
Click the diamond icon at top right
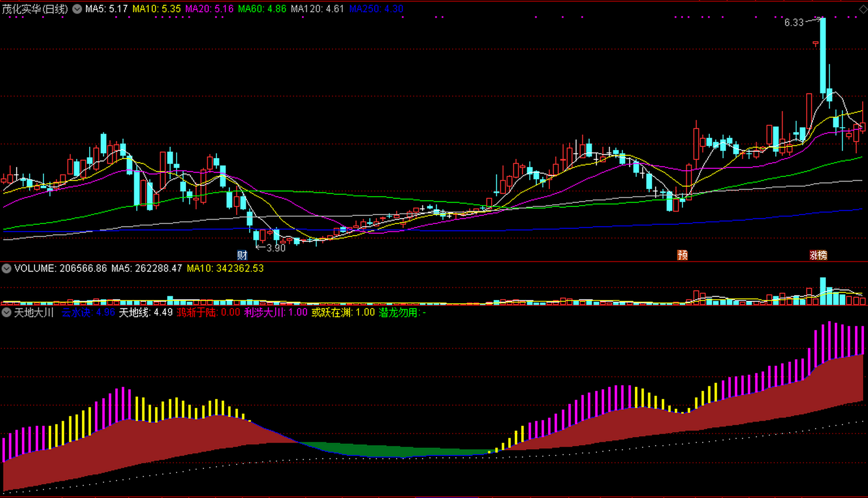coord(863,10)
